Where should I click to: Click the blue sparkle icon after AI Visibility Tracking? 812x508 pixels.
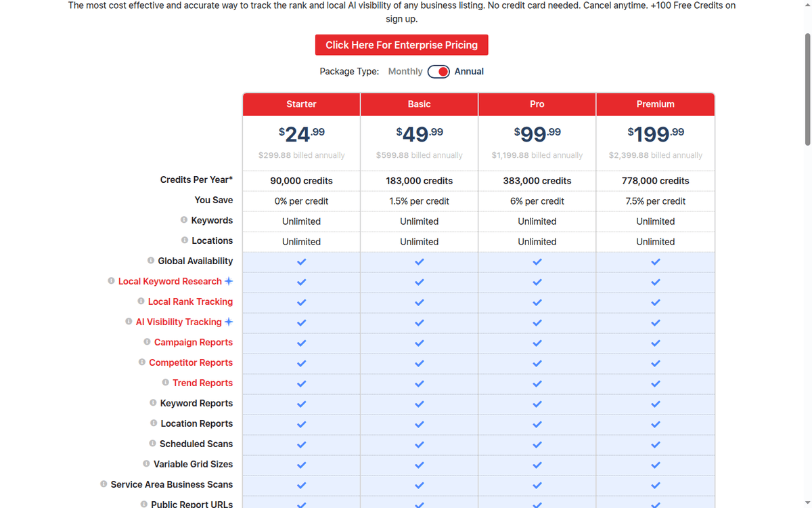click(229, 322)
